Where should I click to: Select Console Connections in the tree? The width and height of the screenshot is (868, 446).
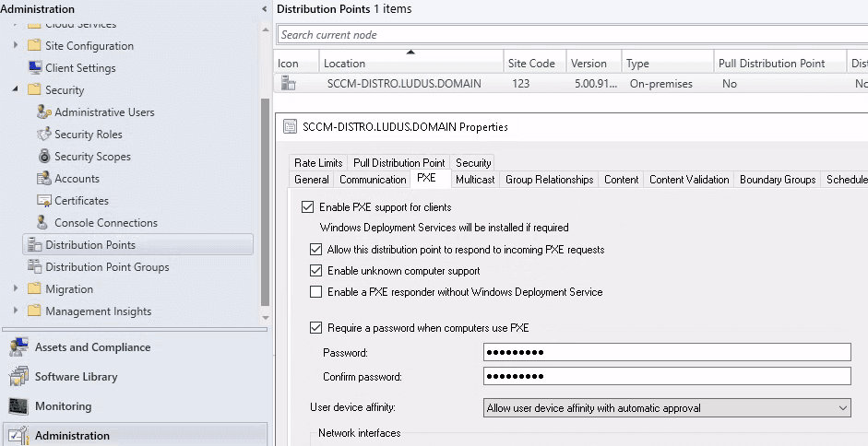(x=106, y=222)
